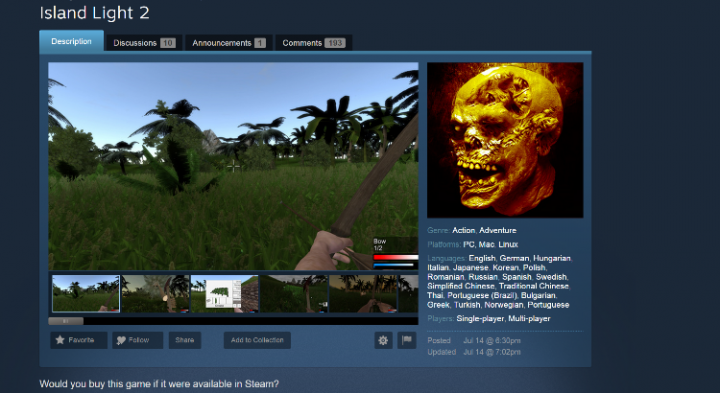Click the Traditional Chinese language link
This screenshot has height=393, width=720.
534,286
